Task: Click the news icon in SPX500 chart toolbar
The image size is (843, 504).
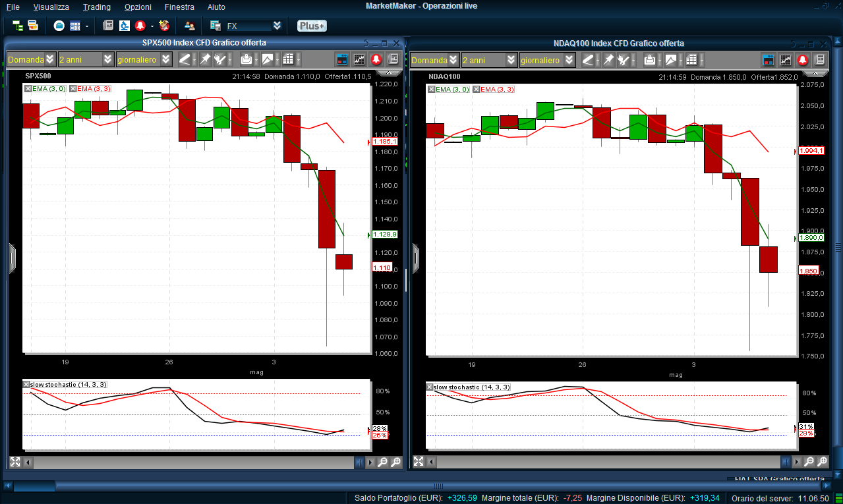Action: [x=393, y=59]
